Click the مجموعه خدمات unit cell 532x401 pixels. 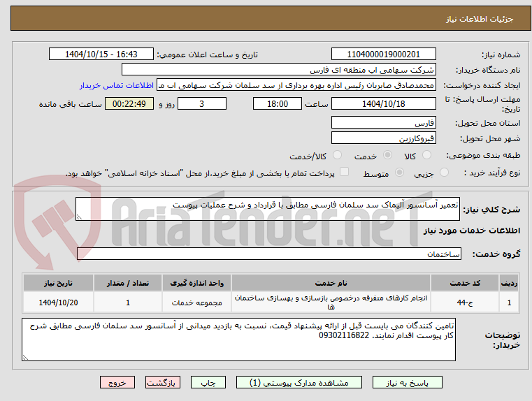[196, 302]
